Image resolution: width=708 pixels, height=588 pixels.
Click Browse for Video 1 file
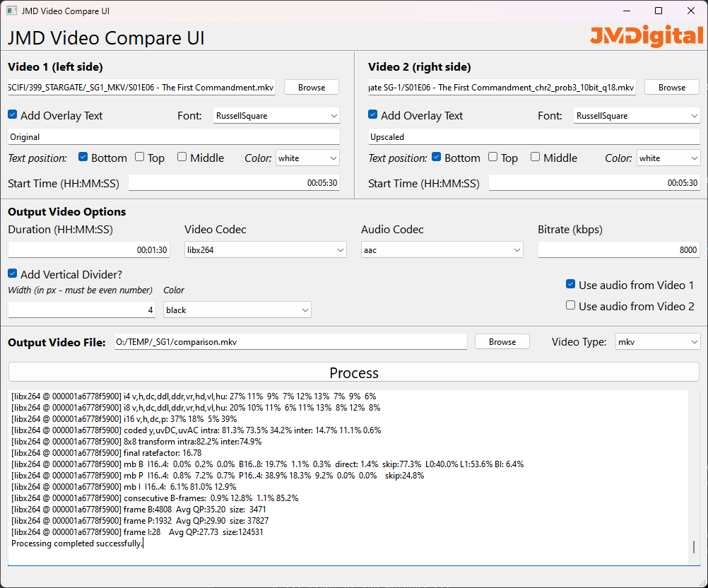(310, 87)
